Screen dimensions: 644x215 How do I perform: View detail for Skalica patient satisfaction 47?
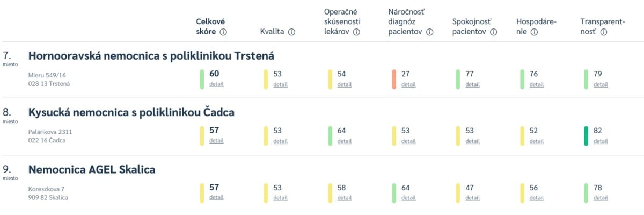point(472,198)
